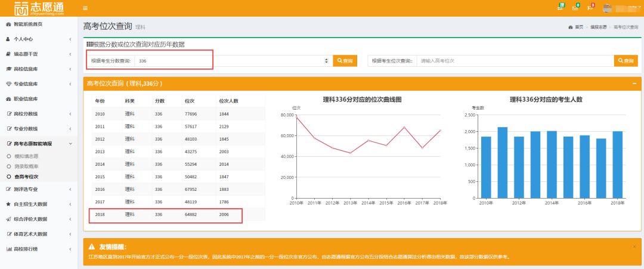Dismiss the 友情提醒 warning with its X
The image size is (644, 269).
634,246
